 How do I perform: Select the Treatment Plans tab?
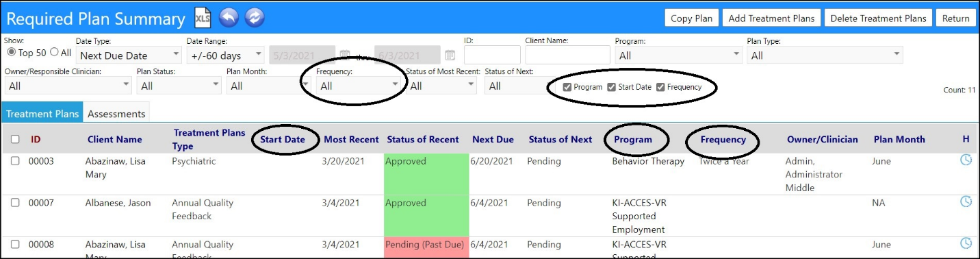(42, 114)
